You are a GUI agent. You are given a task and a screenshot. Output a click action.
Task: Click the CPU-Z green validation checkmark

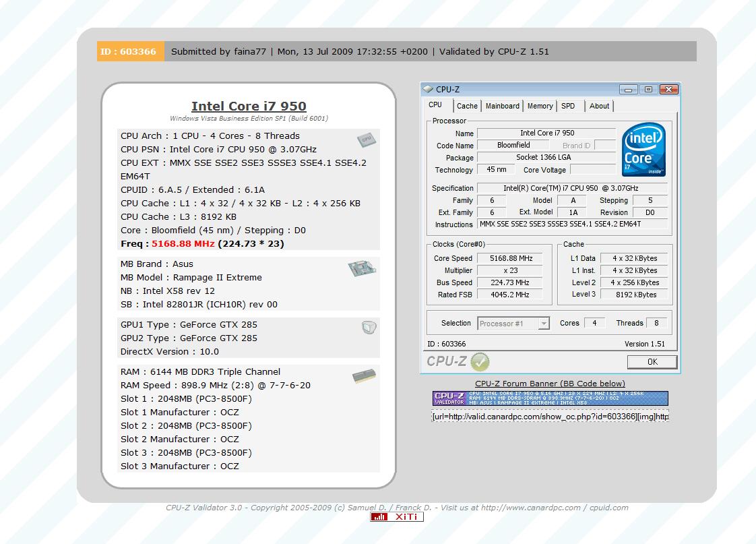coord(480,362)
